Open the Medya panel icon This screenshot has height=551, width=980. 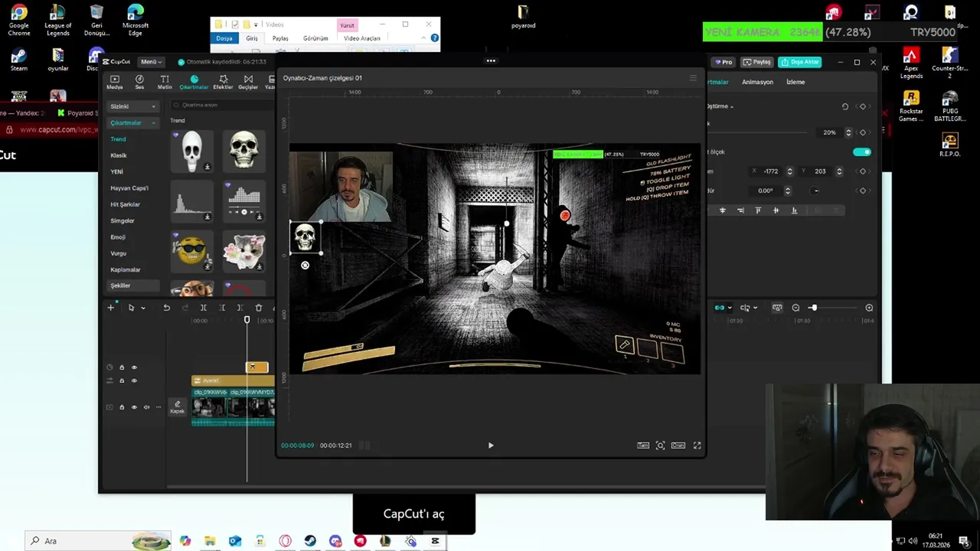coord(114,82)
